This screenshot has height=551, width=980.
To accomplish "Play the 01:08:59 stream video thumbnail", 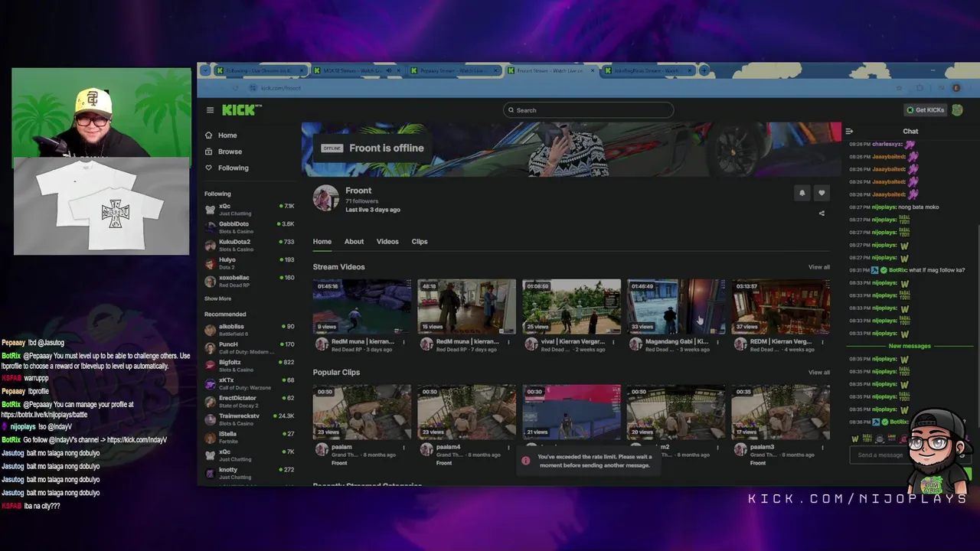I will tap(572, 307).
